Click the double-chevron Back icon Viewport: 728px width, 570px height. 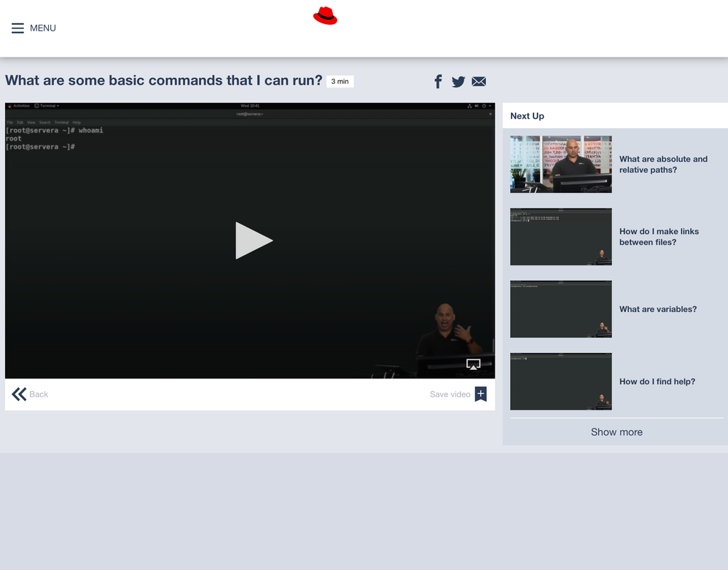(x=19, y=394)
